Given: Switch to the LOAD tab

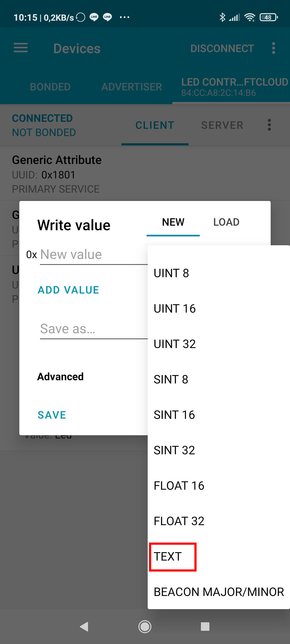Looking at the screenshot, I should point(226,222).
